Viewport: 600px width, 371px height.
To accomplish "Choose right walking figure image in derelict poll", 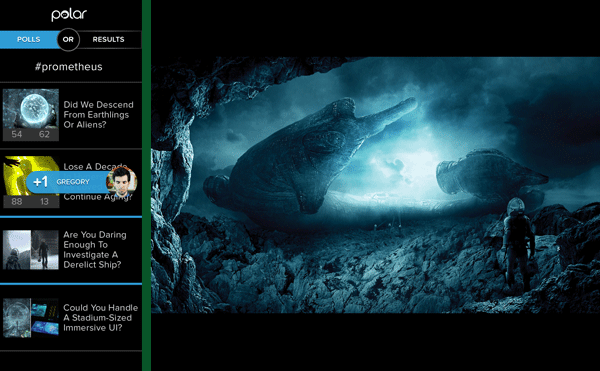I will point(45,250).
